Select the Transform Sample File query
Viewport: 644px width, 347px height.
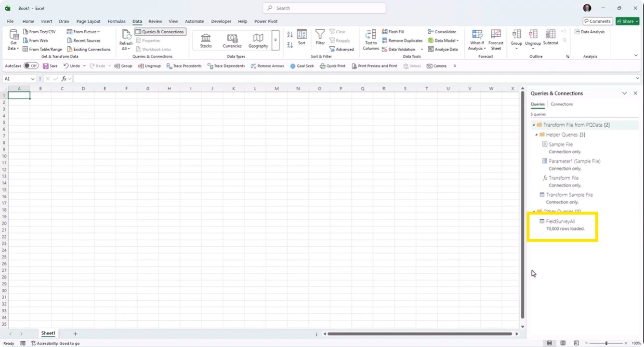(x=569, y=195)
